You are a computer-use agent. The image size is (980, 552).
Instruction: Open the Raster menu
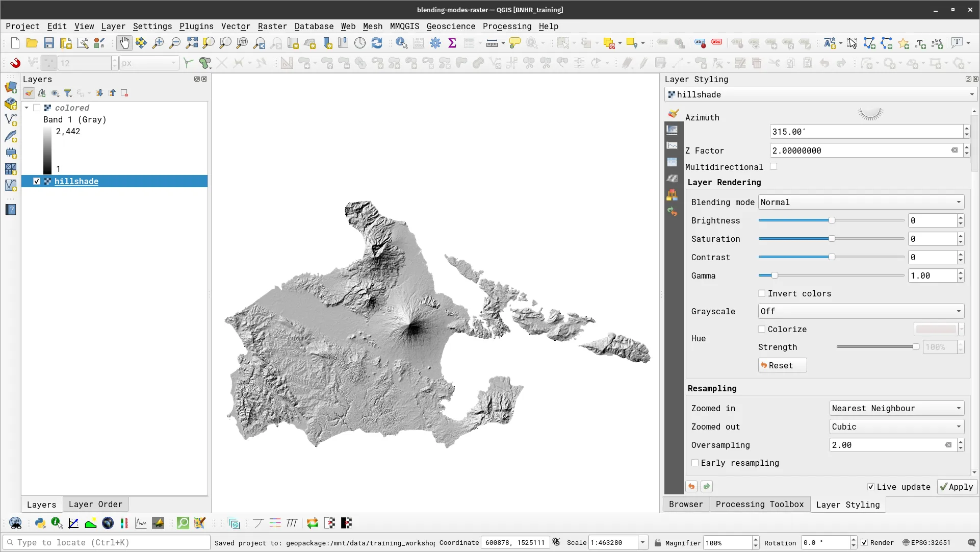(272, 26)
